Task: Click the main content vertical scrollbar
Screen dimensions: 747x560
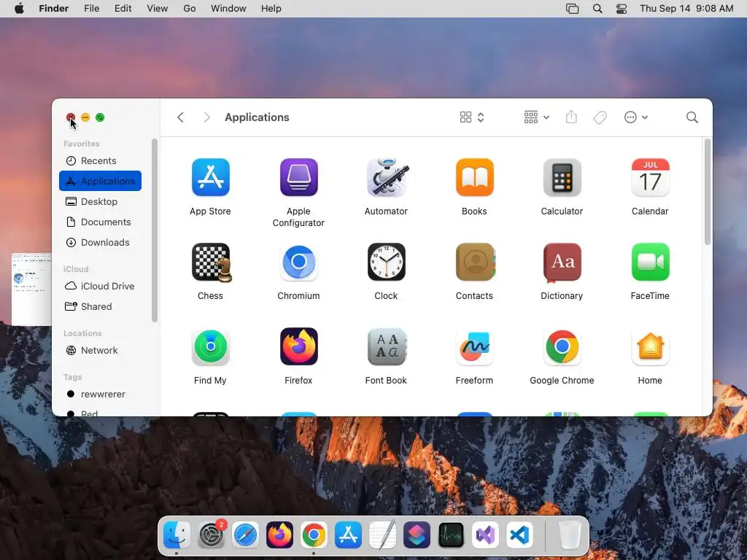Action: point(708,192)
